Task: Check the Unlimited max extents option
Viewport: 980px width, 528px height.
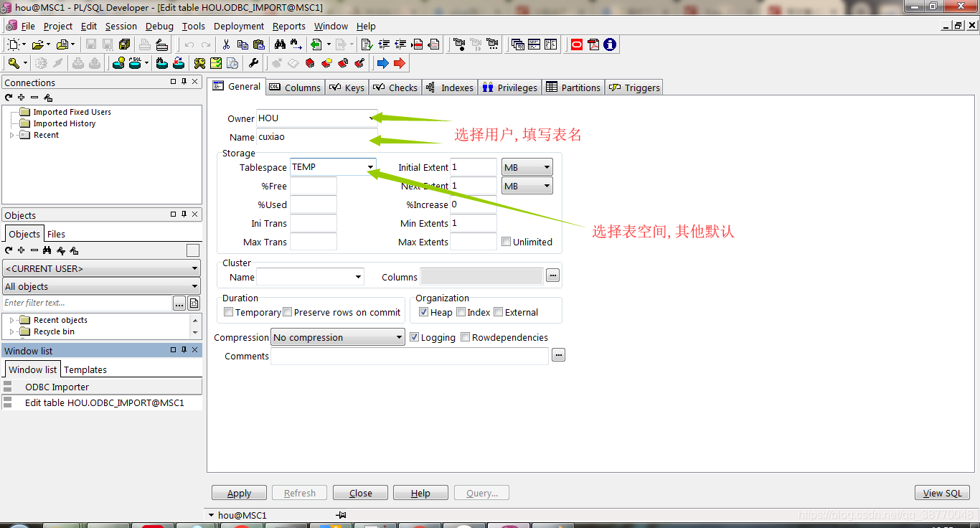Action: 507,242
